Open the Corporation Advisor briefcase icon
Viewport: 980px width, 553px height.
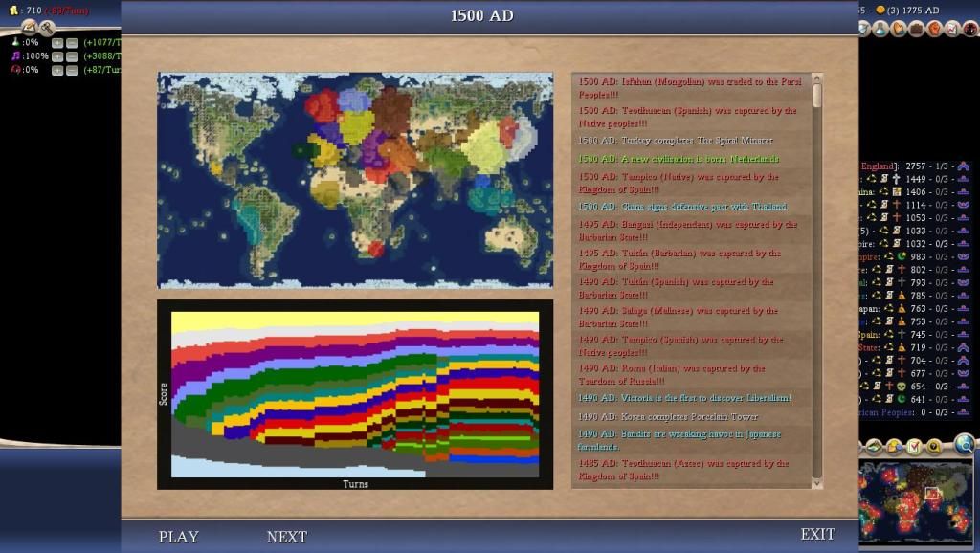[x=916, y=29]
